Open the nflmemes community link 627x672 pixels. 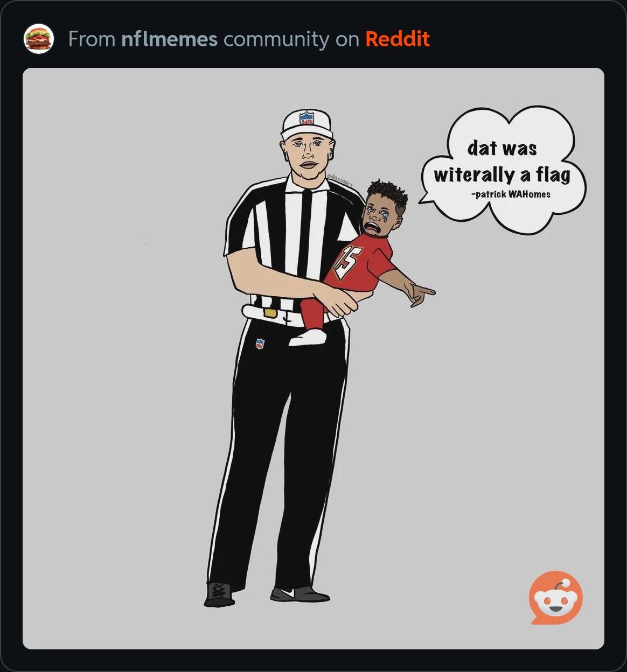pyautogui.click(x=170, y=39)
